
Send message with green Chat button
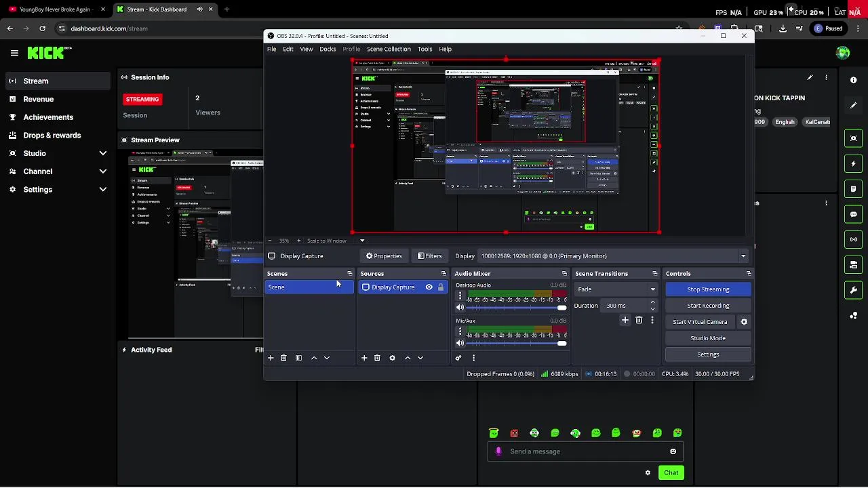[x=671, y=473]
